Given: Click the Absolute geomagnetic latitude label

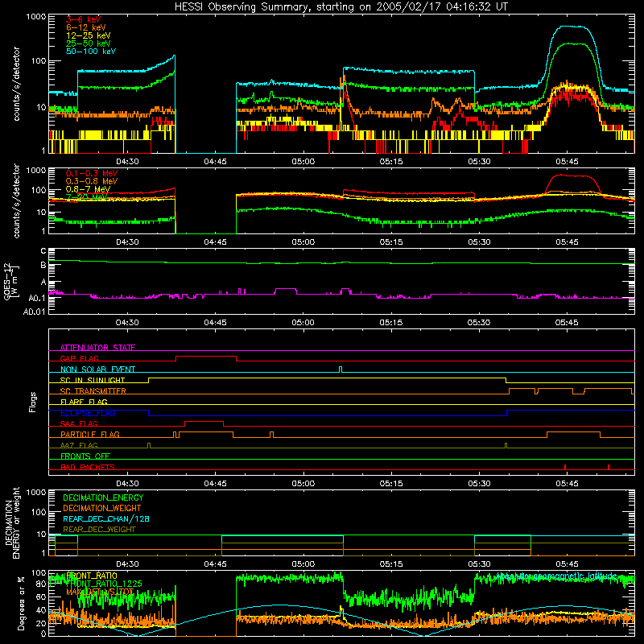Looking at the screenshot, I should pos(556,576).
